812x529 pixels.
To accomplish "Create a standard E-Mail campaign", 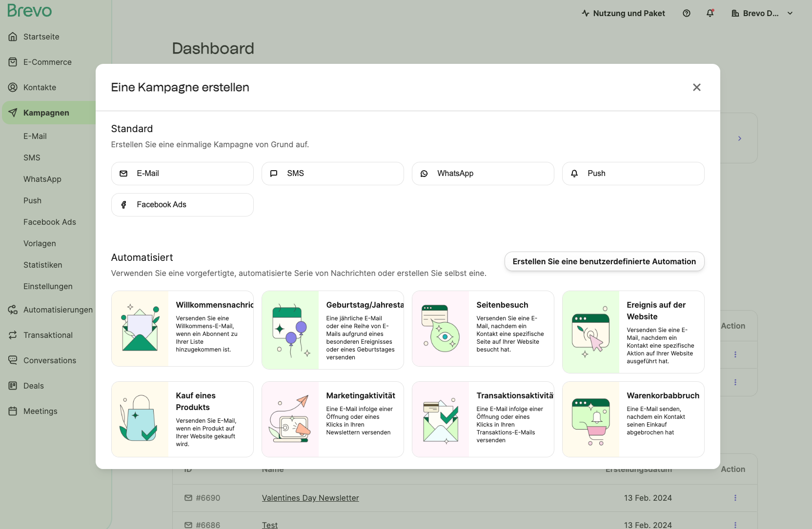I will point(183,174).
